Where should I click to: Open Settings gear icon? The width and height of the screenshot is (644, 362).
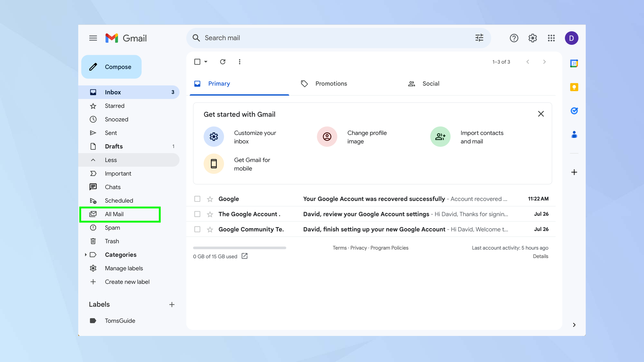point(533,38)
